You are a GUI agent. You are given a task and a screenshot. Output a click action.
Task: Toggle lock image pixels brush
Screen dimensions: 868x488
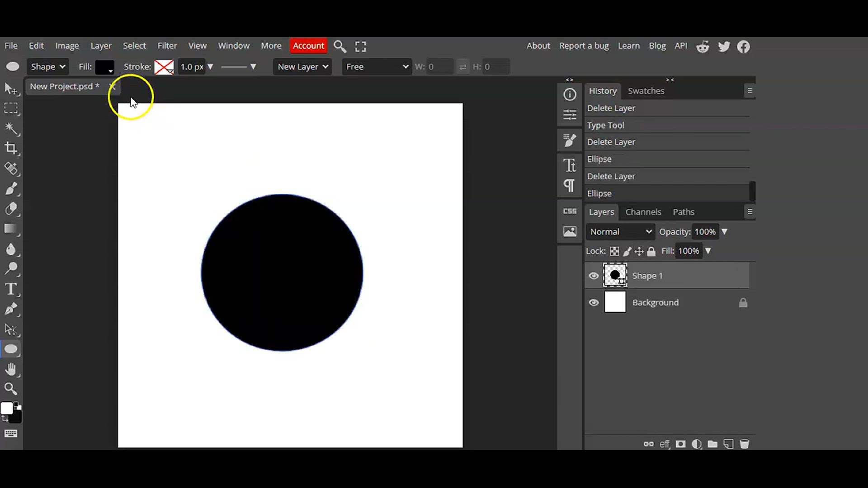pyautogui.click(x=627, y=251)
